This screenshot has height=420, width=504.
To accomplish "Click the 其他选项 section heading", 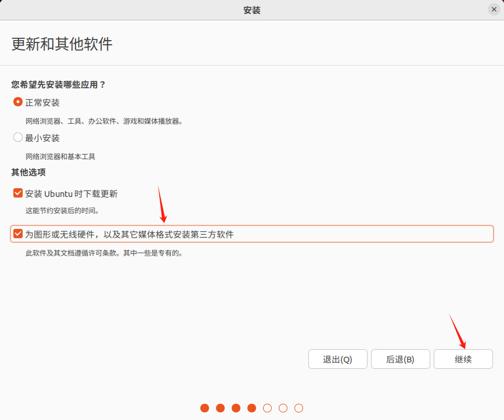I will point(28,173).
